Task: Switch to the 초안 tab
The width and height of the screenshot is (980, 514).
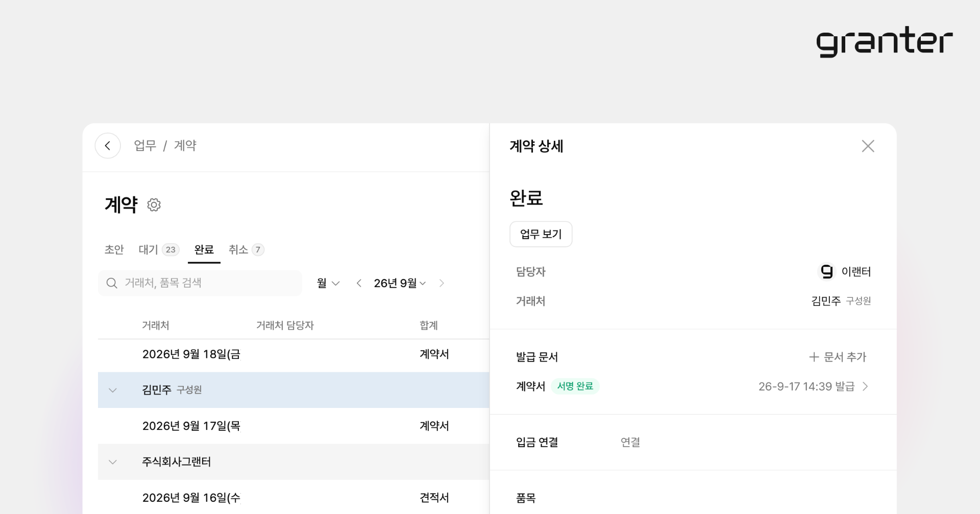Action: pos(114,249)
